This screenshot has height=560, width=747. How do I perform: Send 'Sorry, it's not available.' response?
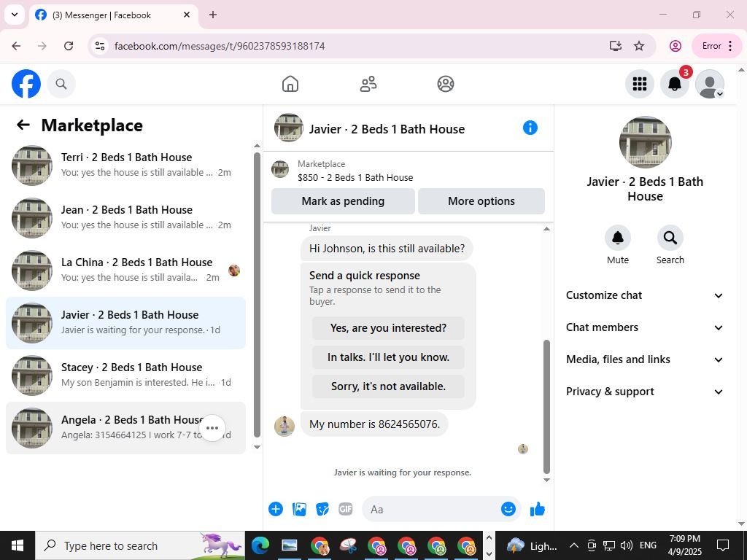coord(388,386)
